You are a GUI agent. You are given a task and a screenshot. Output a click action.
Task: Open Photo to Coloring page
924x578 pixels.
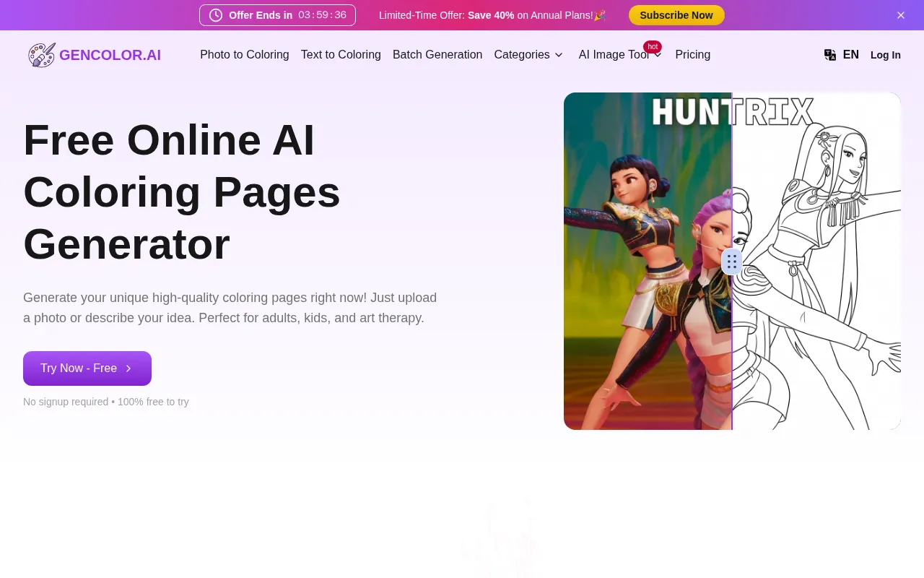click(x=245, y=55)
